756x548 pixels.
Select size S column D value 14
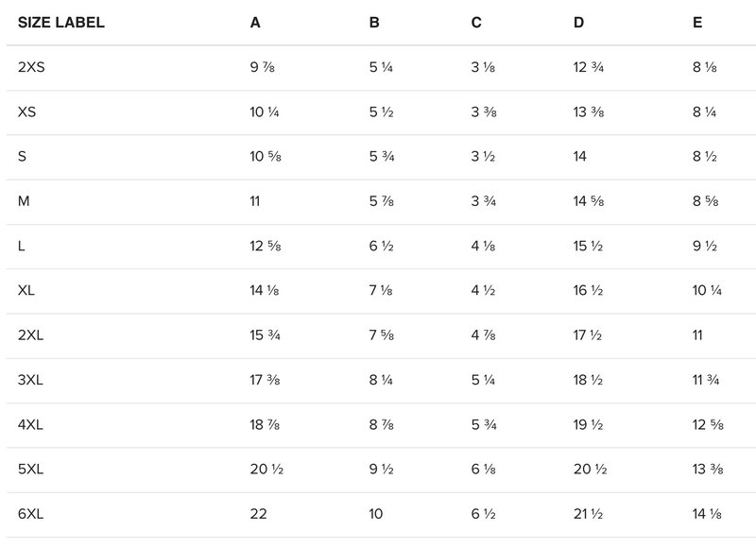point(580,157)
